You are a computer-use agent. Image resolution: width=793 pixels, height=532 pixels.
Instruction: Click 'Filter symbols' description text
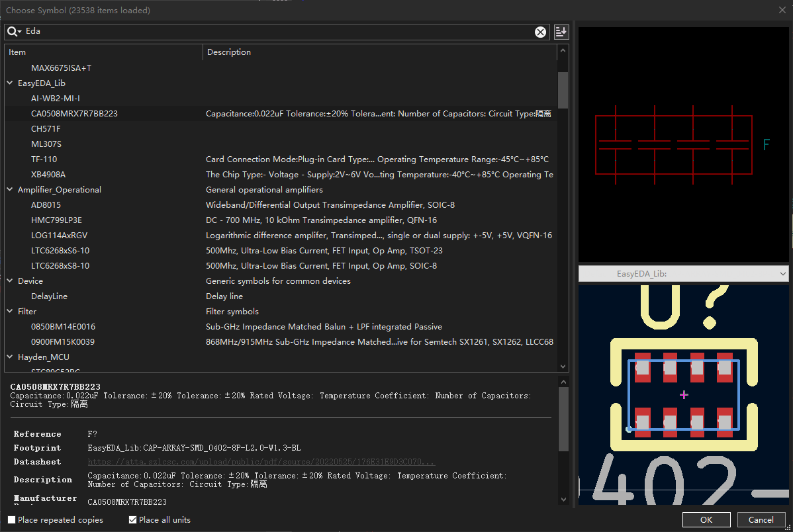232,311
